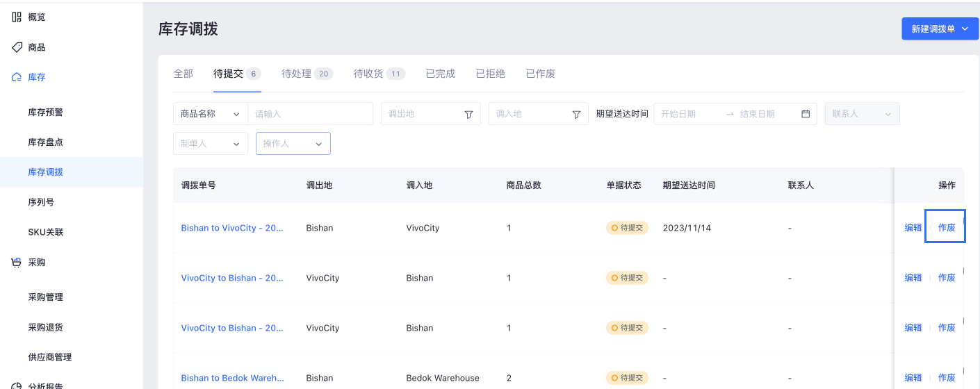Open the Bishan to Bedok Warehouse transfer link

(x=232, y=378)
